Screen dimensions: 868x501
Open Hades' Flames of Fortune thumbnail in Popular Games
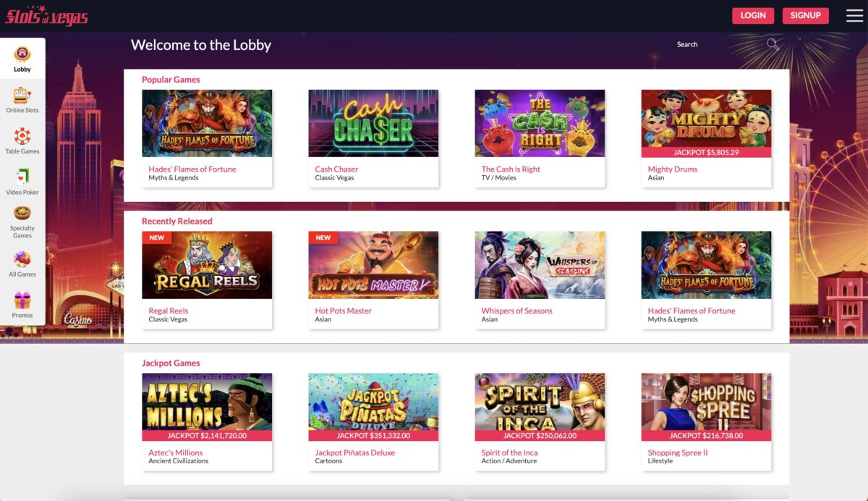[207, 123]
